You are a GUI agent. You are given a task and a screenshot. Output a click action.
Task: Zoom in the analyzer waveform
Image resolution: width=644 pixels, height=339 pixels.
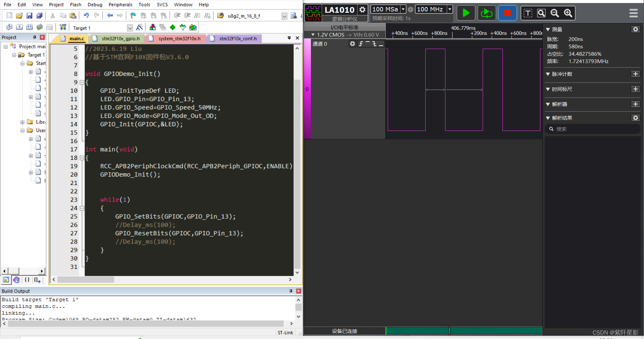click(568, 13)
